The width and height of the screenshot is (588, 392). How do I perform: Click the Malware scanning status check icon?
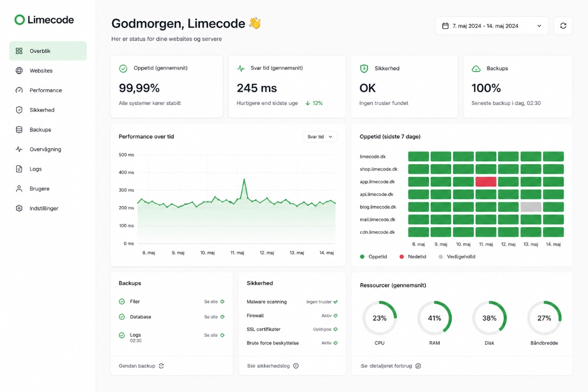(336, 302)
